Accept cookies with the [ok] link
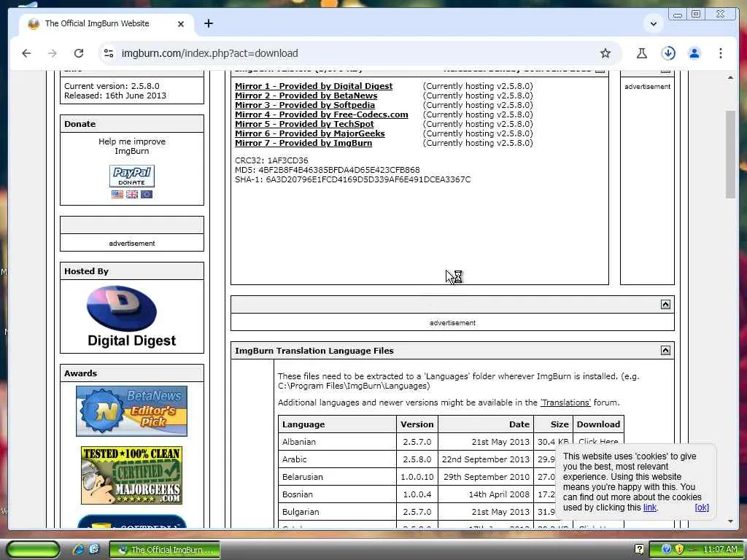The width and height of the screenshot is (747, 560). pos(702,507)
